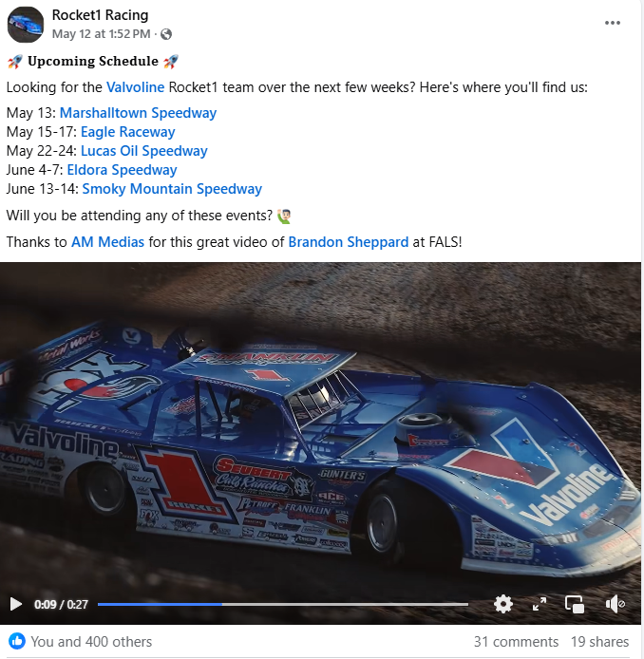Open AM Medias page link
Viewport: 644px width, 659px height.
coord(107,242)
